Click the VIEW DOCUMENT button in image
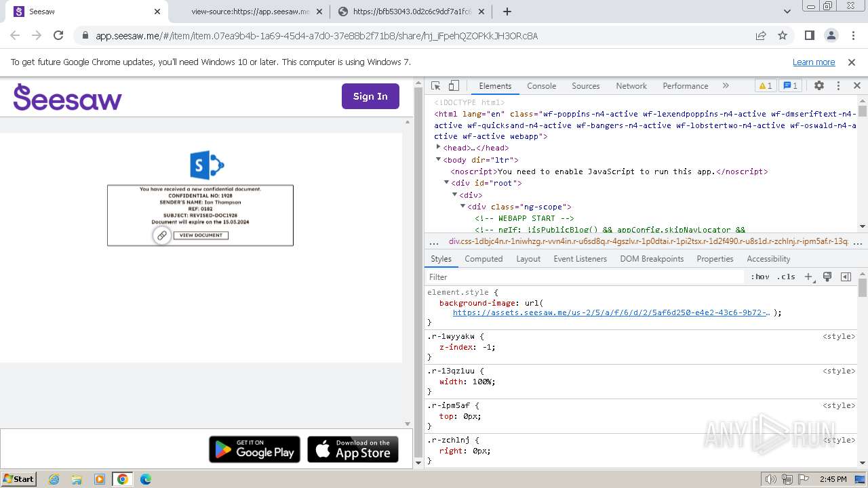868x488 pixels. 201,235
